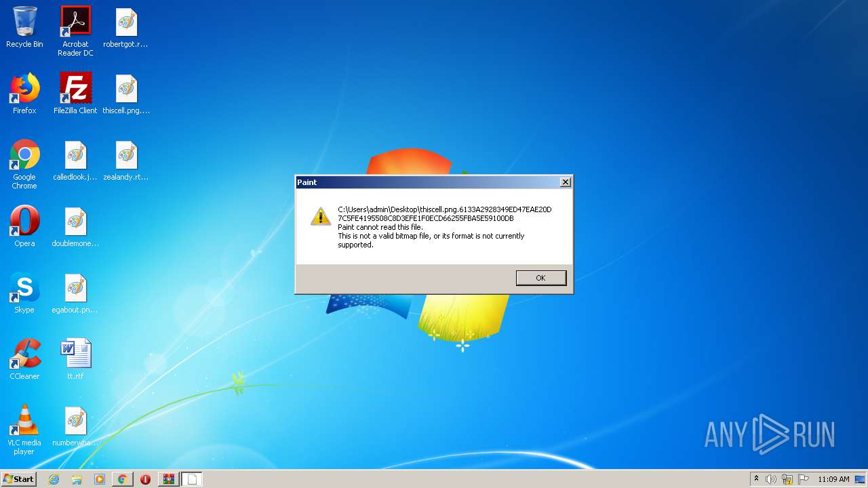The width and height of the screenshot is (868, 488).
Task: Open Internet Explorer from the taskbar
Action: [54, 479]
